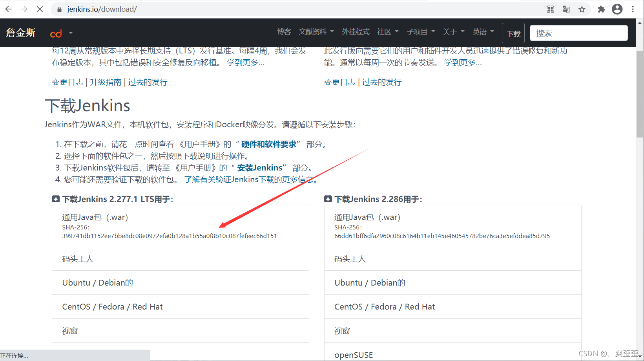Click the 下载 button in navbar
This screenshot has width=644, height=361.
pos(513,34)
